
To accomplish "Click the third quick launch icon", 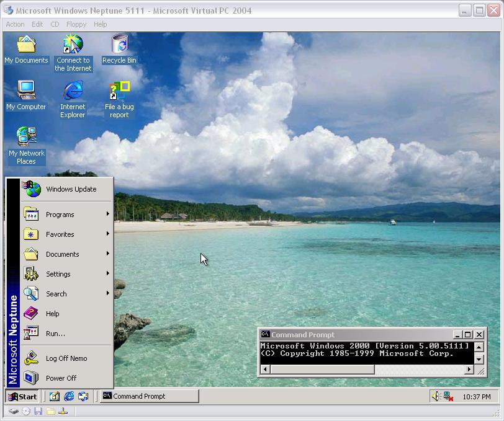I will click(83, 396).
